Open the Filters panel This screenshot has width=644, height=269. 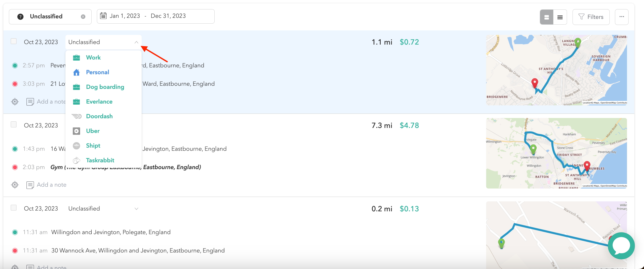point(591,17)
